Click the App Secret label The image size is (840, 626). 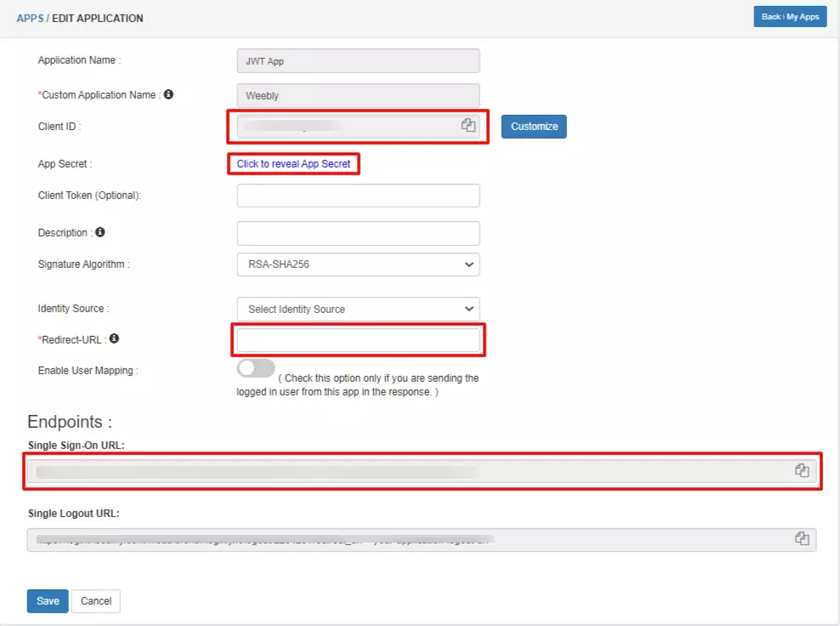[65, 164]
